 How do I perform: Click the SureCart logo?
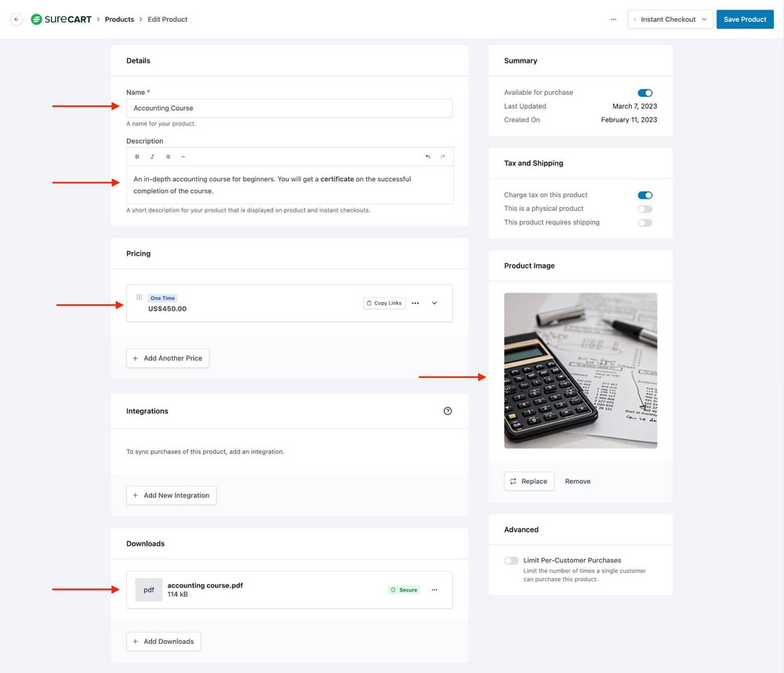click(x=60, y=19)
